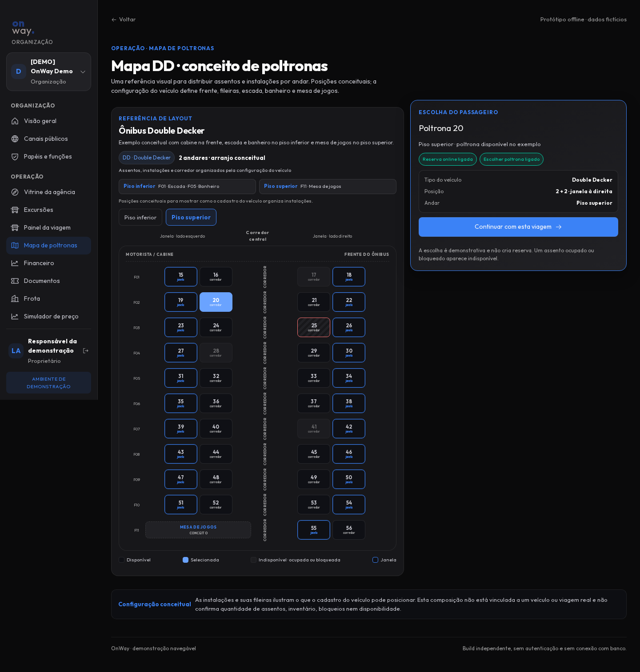
Task: Open Frota in the sidebar
Action: (x=48, y=298)
